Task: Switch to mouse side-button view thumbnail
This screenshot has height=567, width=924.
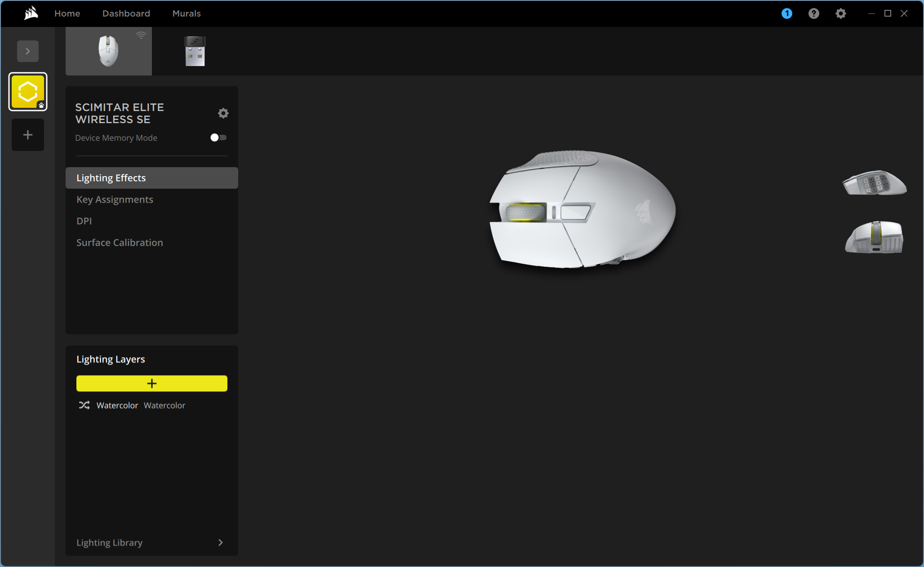Action: pos(875,182)
